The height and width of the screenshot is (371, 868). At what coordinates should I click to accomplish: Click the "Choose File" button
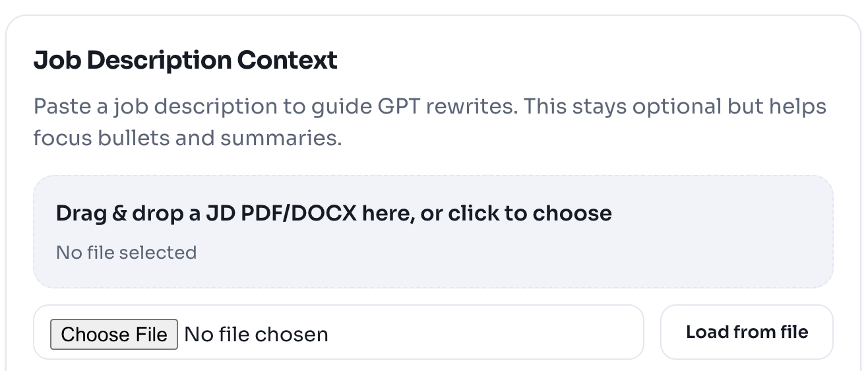click(x=114, y=334)
